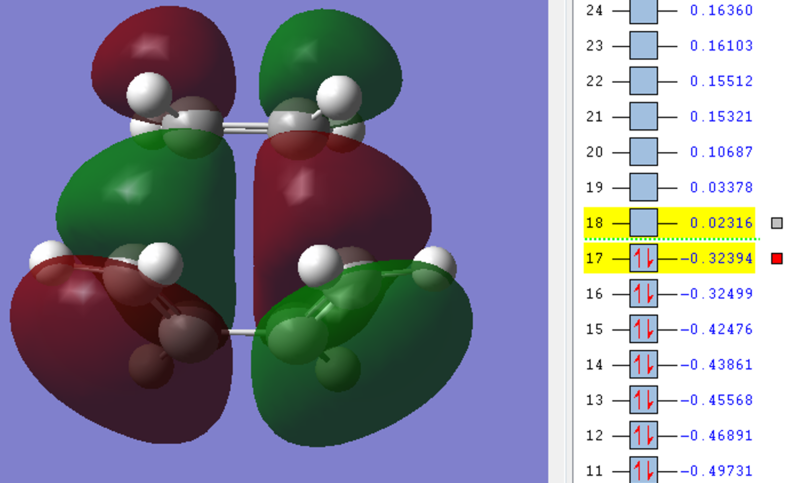This screenshot has height=483, width=800.
Task: Select HOMO orbital 17 occupied box
Action: [643, 259]
